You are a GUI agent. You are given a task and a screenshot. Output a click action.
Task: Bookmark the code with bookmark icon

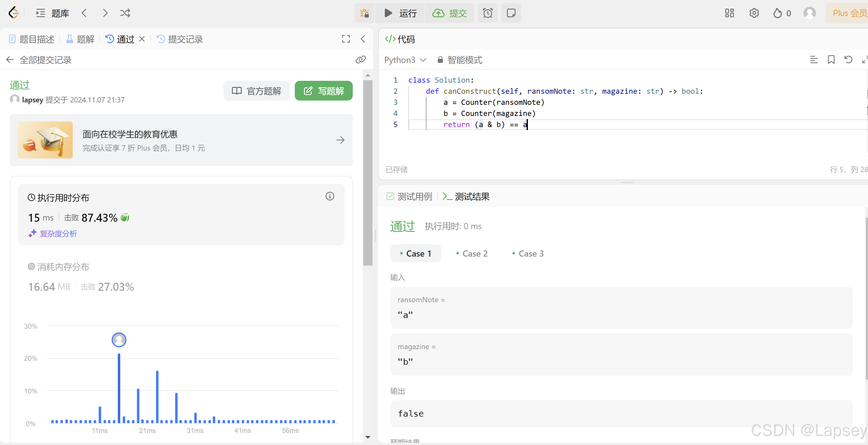[831, 60]
